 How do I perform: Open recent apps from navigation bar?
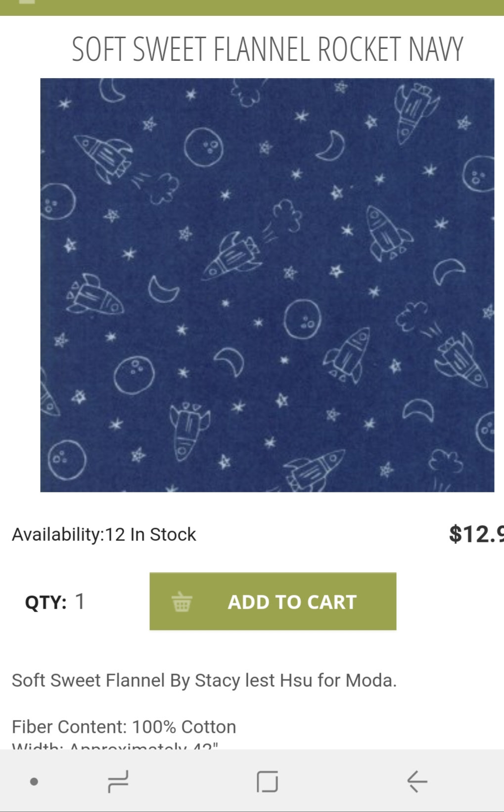[x=118, y=781]
